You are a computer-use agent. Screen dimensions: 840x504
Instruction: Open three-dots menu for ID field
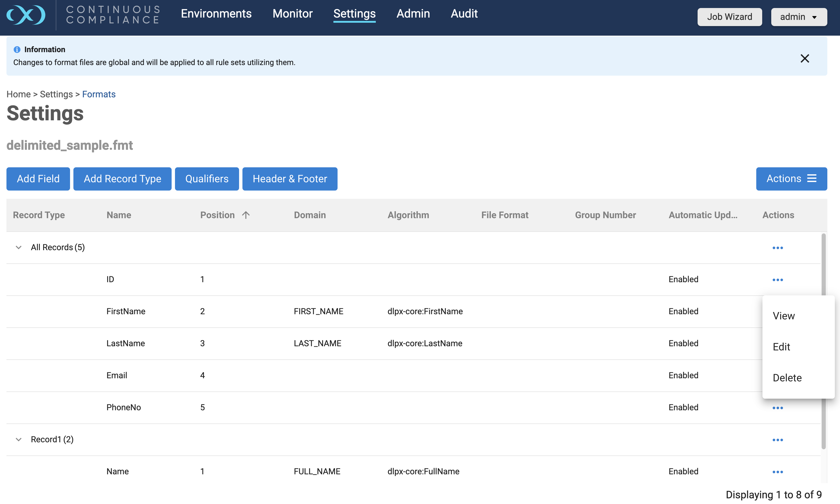(777, 280)
